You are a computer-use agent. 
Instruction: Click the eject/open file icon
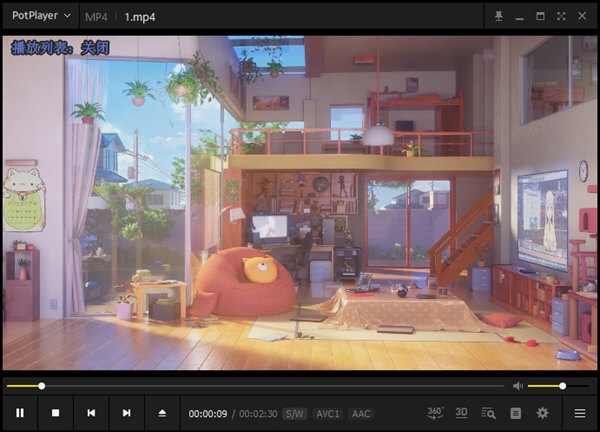pyautogui.click(x=162, y=412)
